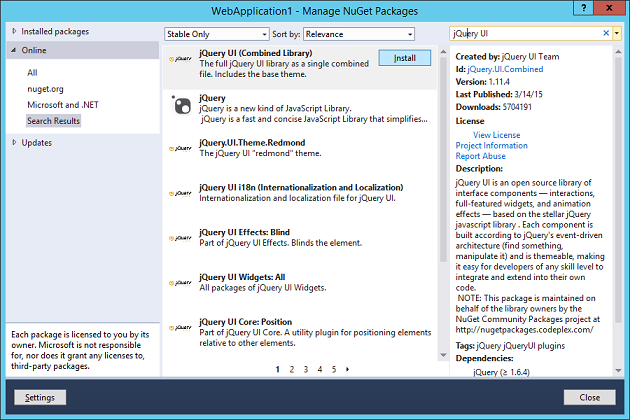Open the Project Information link
630x420 pixels.
click(491, 145)
